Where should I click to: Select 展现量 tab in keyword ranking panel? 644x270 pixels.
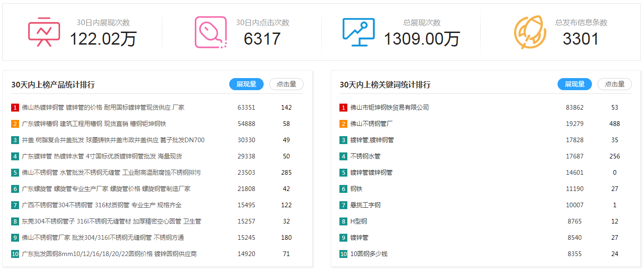(x=575, y=84)
